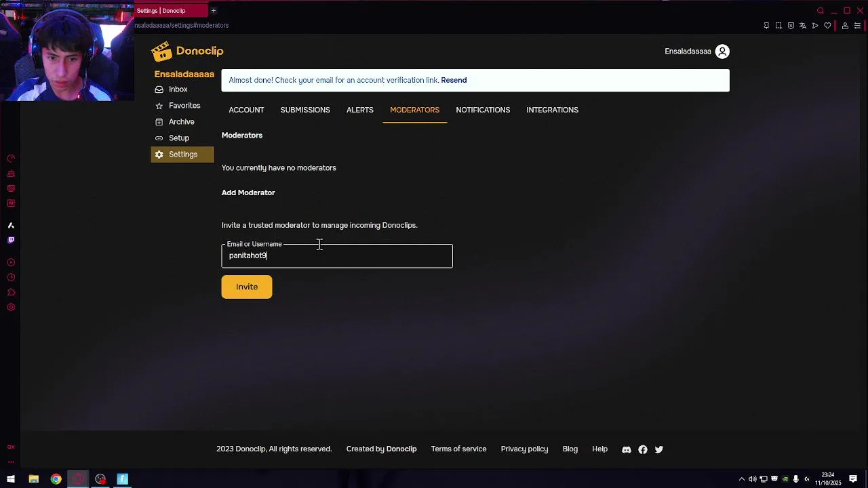Viewport: 868px width, 488px height.
Task: Click the white A-shaped icon in browser sidebar
Action: (x=11, y=225)
